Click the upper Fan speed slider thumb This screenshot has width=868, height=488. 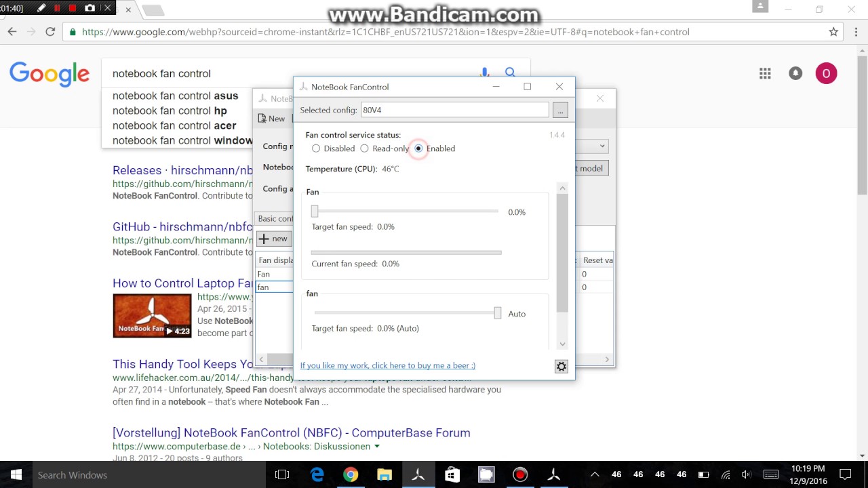point(315,211)
